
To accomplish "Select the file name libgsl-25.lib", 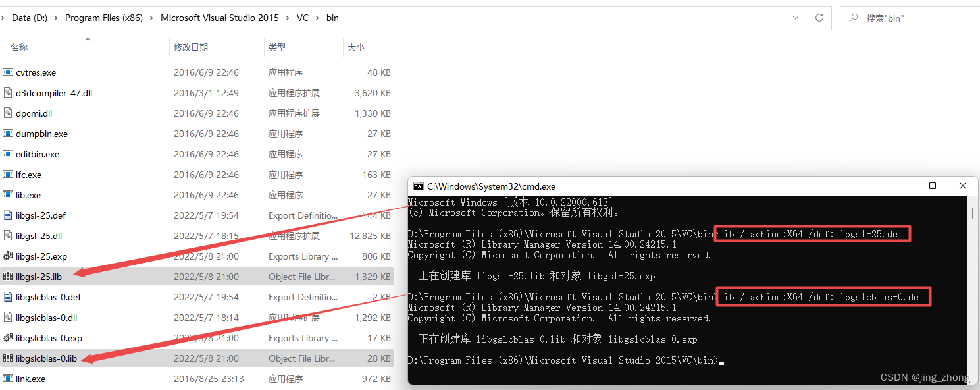I will [x=39, y=277].
